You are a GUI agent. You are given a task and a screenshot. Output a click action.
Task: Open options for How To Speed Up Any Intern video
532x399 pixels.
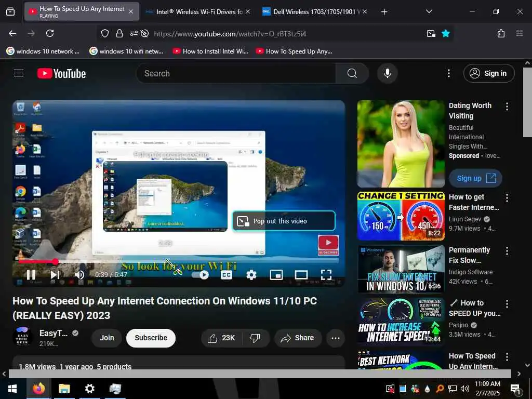point(507,356)
